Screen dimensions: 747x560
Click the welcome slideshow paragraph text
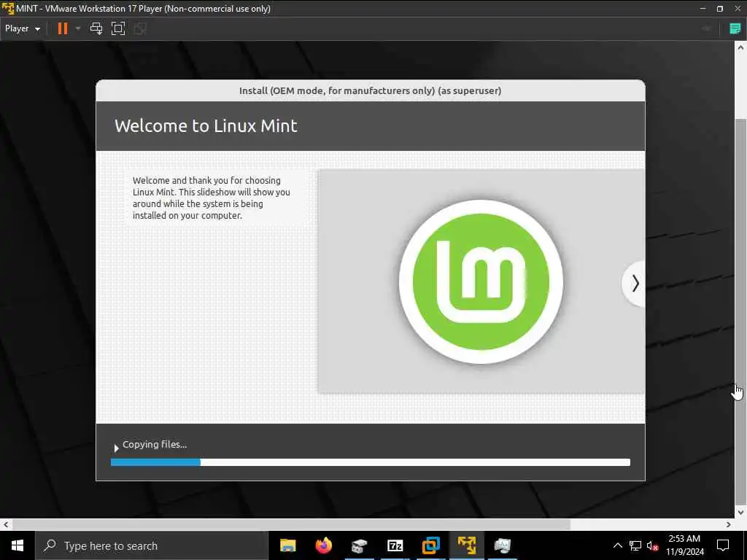click(x=211, y=198)
